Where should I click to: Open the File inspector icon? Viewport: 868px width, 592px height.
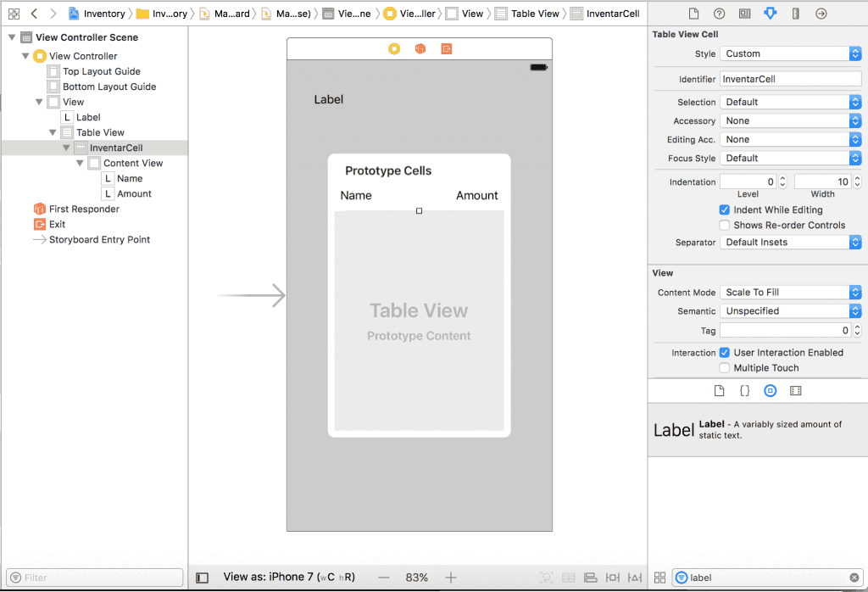[692, 14]
